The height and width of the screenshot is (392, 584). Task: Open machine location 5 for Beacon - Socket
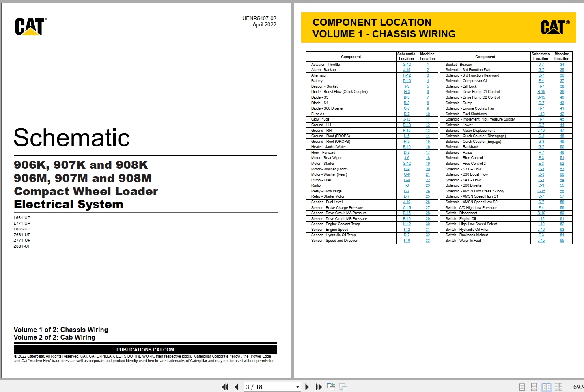pyautogui.click(x=428, y=86)
